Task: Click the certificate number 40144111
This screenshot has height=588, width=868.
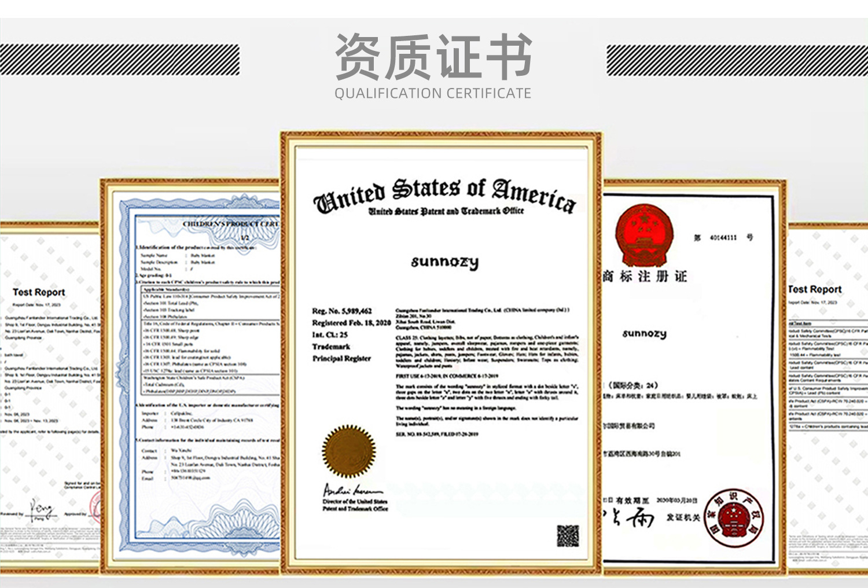Action: pyautogui.click(x=723, y=237)
